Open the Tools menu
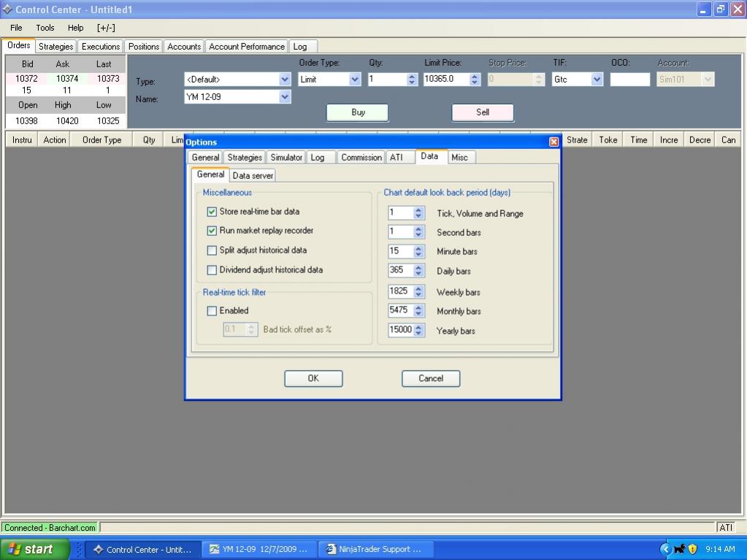747x560 pixels. [x=45, y=28]
